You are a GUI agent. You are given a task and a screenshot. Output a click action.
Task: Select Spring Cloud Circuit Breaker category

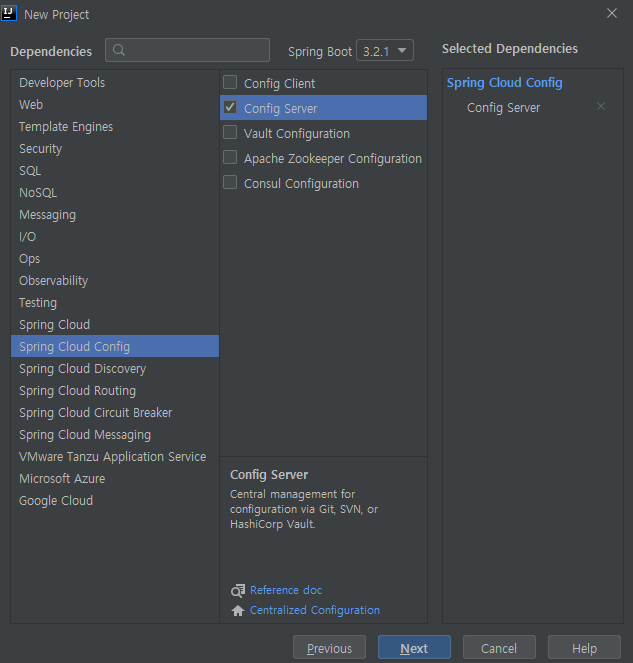pyautogui.click(x=115, y=412)
